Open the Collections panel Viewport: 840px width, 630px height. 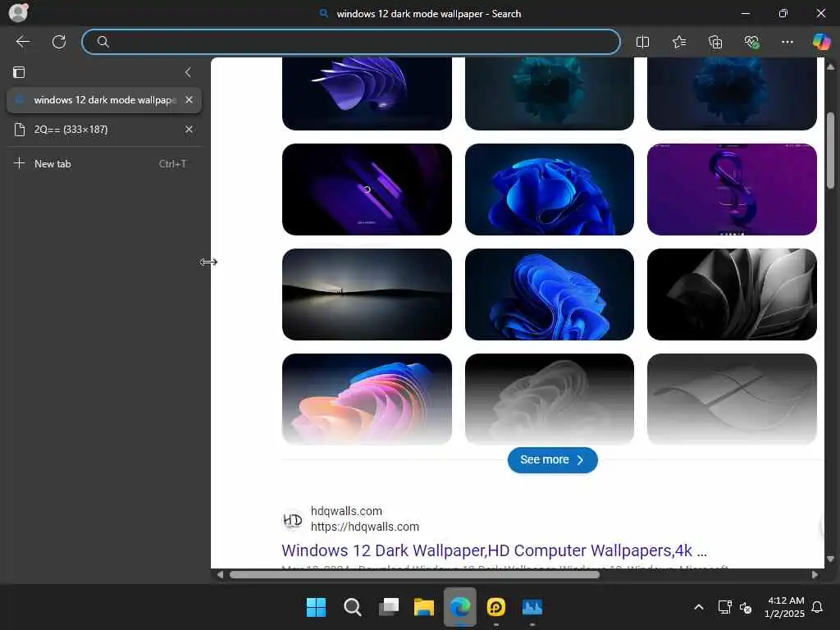[x=715, y=42]
